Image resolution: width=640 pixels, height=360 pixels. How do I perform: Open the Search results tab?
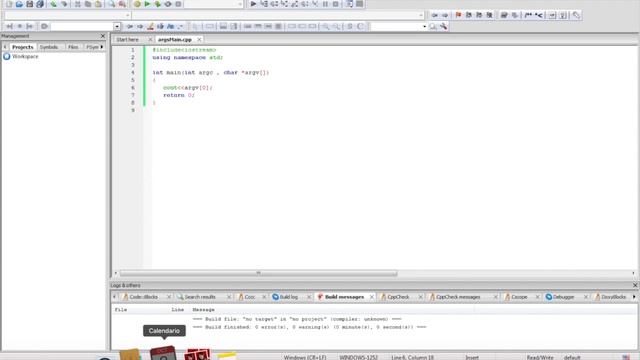coord(200,297)
